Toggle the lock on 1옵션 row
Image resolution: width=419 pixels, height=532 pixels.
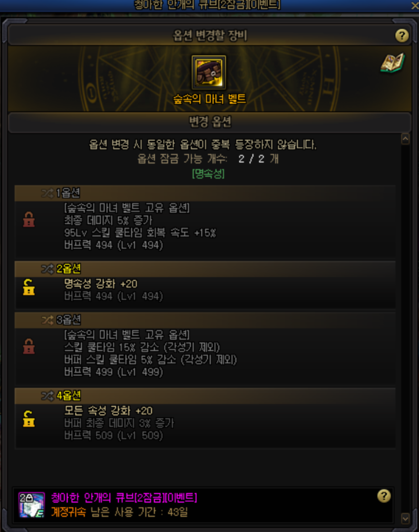tap(29, 219)
